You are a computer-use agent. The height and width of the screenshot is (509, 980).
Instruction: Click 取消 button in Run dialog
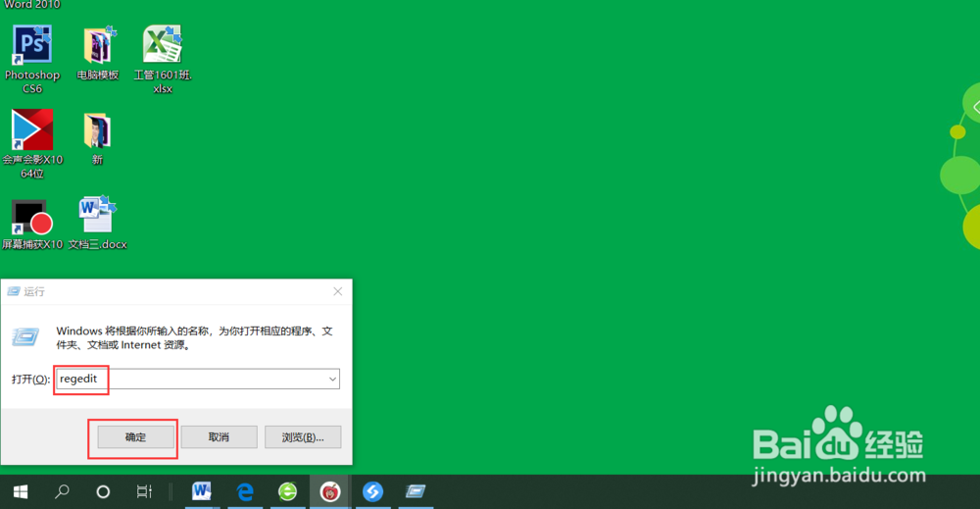219,437
